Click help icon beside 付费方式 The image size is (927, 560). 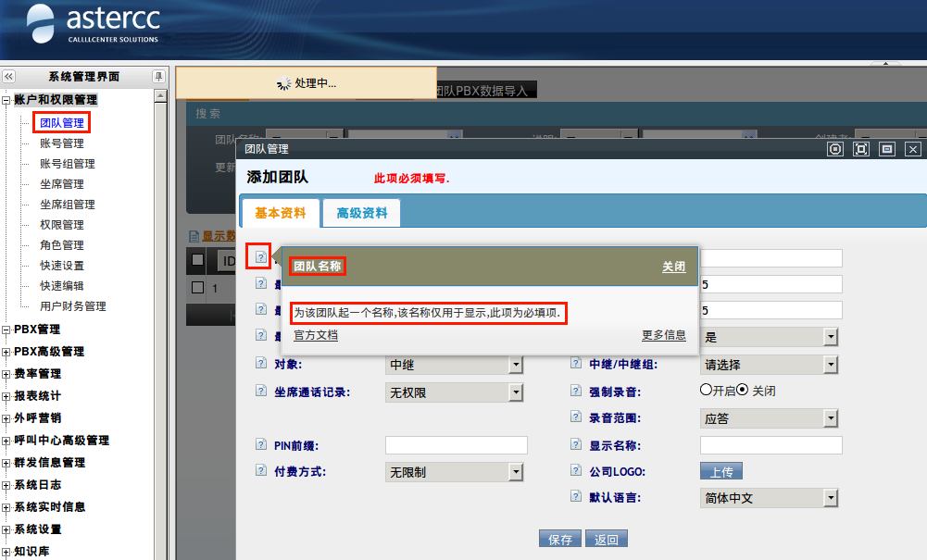pos(261,470)
